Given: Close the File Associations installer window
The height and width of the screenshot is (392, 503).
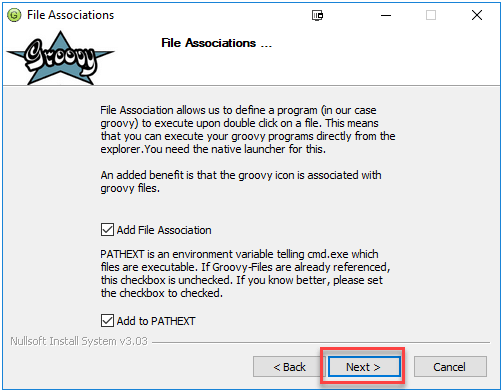Looking at the screenshot, I should pos(477,15).
